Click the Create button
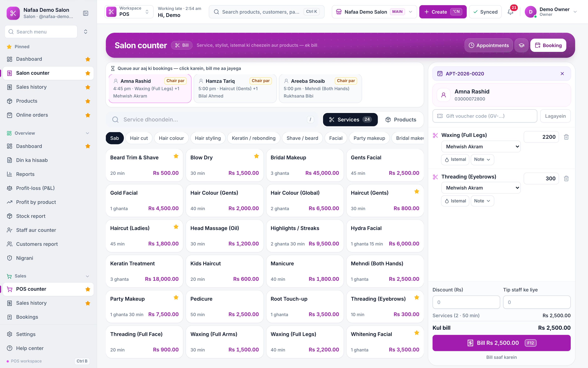This screenshot has height=368, width=588. [x=443, y=12]
